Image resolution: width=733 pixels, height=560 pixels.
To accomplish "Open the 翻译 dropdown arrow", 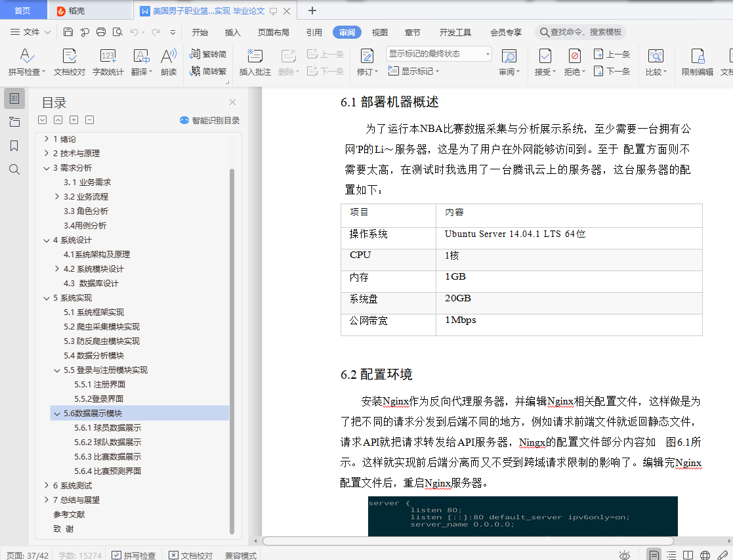I will click(x=150, y=72).
